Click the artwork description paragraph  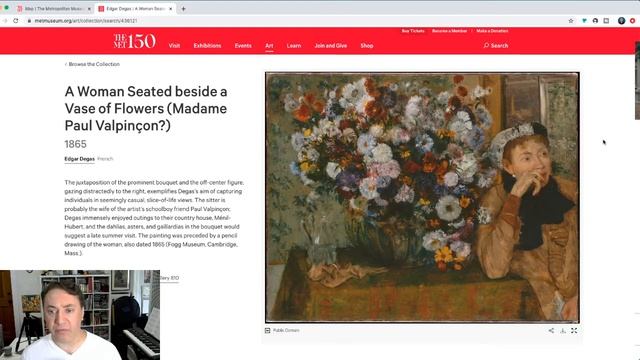point(154,218)
